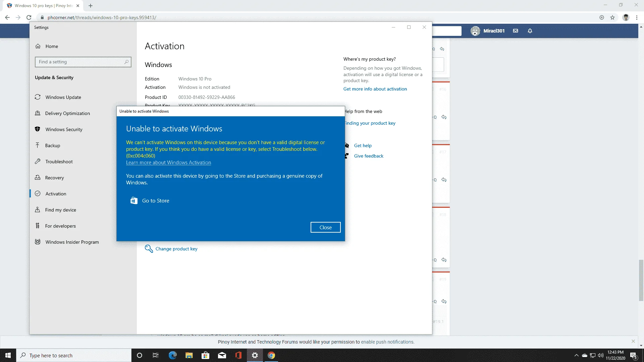The image size is (644, 362).
Task: Open the Windows Start menu
Action: pyautogui.click(x=8, y=355)
